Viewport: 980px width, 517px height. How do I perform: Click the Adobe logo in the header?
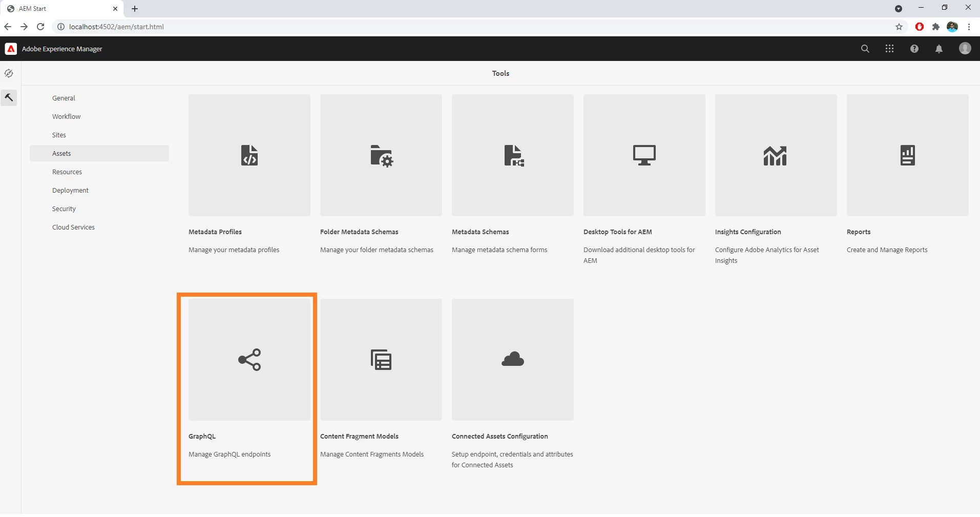point(11,49)
